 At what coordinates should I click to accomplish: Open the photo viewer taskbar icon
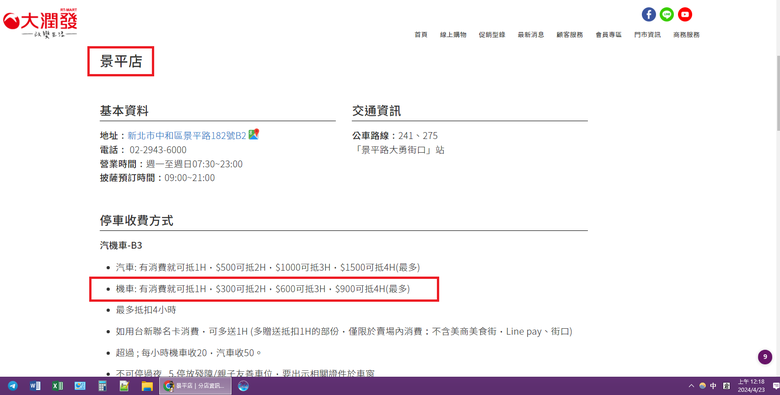point(80,386)
